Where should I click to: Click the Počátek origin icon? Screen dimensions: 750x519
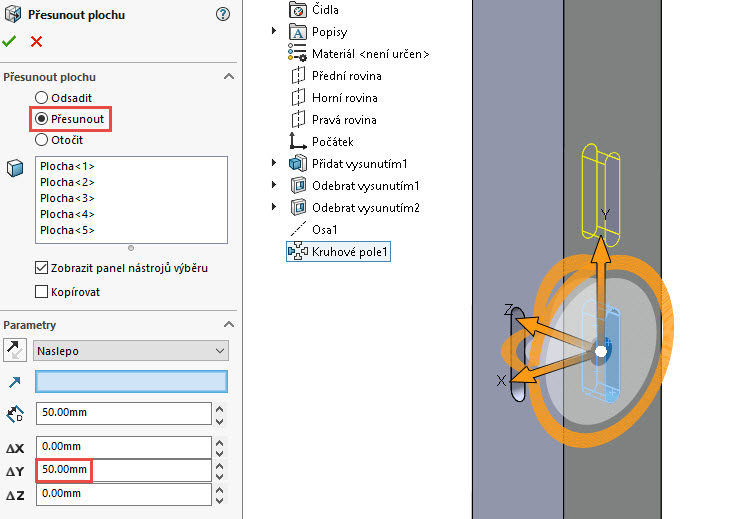tap(297, 142)
